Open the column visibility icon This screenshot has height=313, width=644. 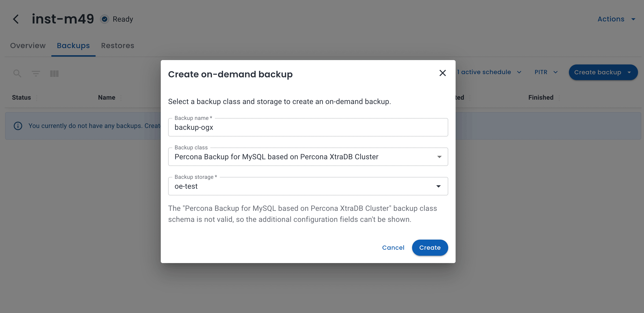point(54,73)
